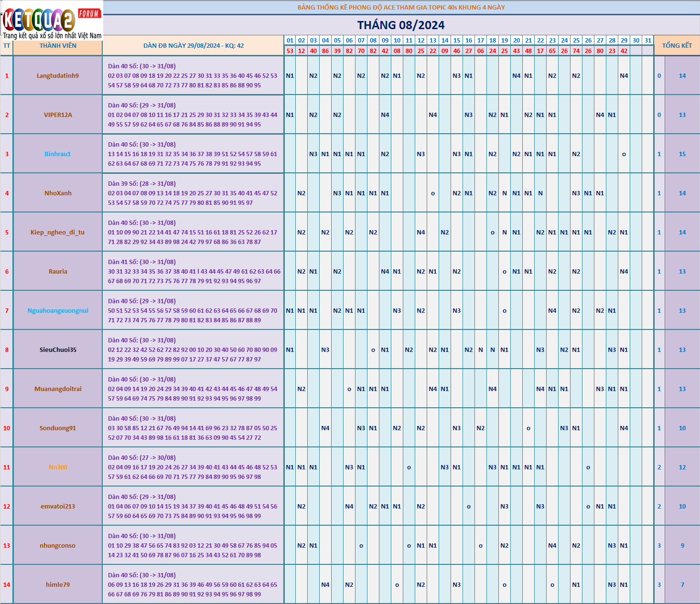The height and width of the screenshot is (604, 700).
Task: Click the KETQUA2 Forum logo
Action: (52, 20)
